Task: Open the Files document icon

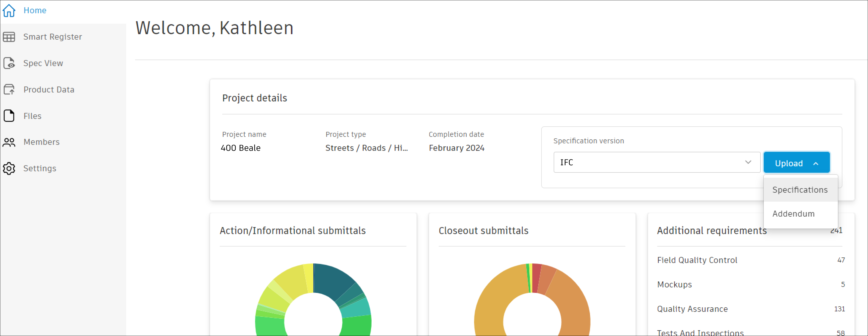Action: click(x=9, y=116)
